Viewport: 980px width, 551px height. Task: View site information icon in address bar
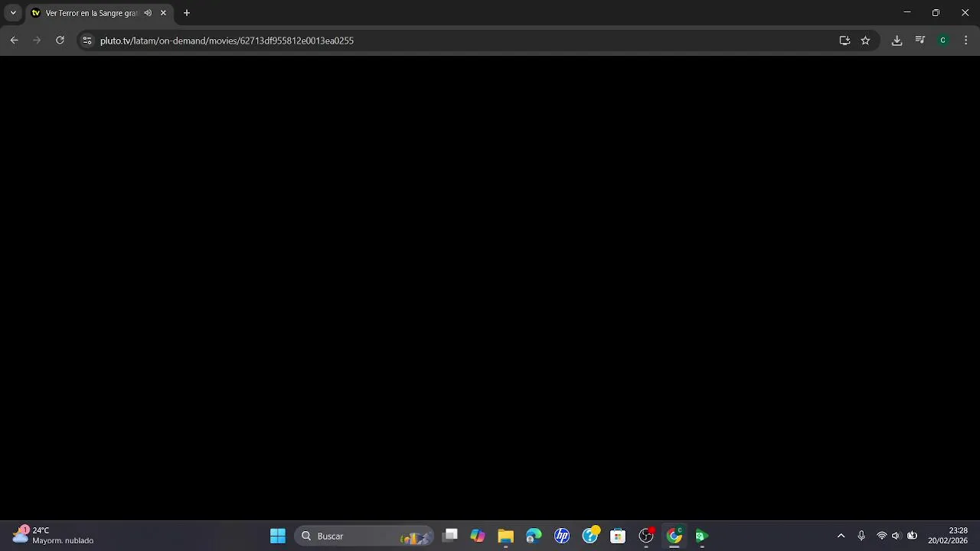pyautogui.click(x=87, y=41)
